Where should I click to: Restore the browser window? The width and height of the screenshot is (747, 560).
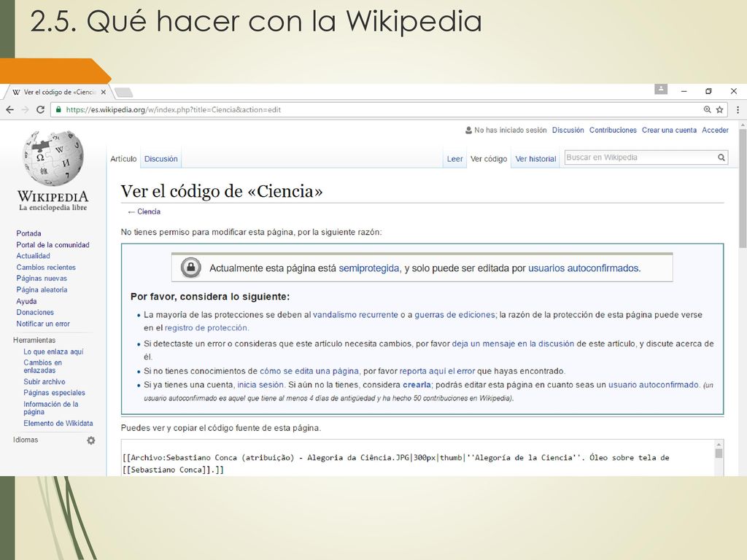pos(708,91)
